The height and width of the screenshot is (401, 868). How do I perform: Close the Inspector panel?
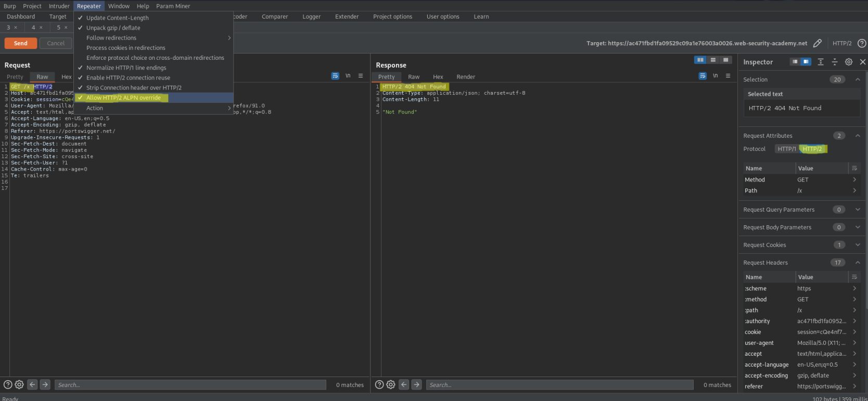863,62
